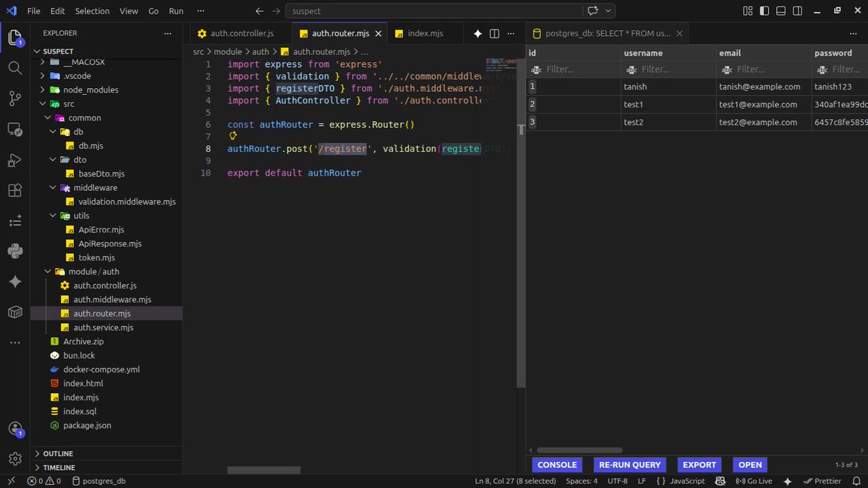Open the Explorer view in the activity bar

coord(14,37)
